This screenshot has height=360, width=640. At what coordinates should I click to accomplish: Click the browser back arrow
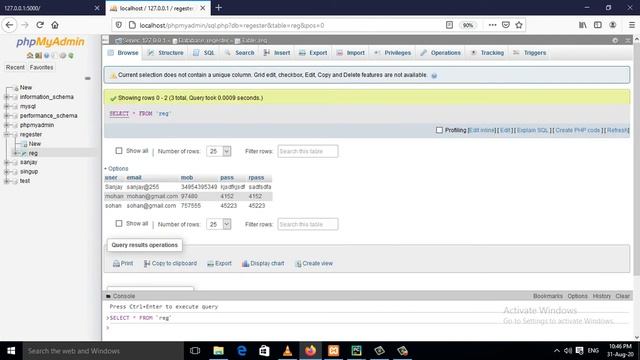pyautogui.click(x=9, y=25)
